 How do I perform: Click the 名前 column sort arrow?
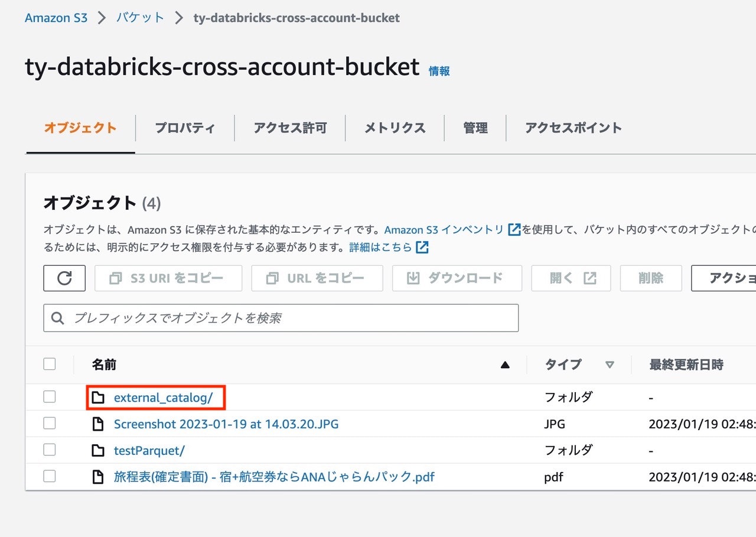[505, 364]
